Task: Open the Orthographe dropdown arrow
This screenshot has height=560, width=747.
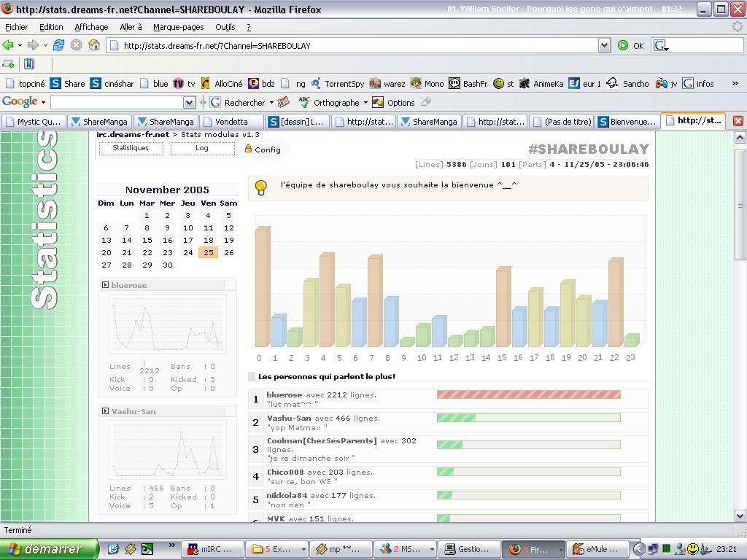Action: (x=365, y=102)
